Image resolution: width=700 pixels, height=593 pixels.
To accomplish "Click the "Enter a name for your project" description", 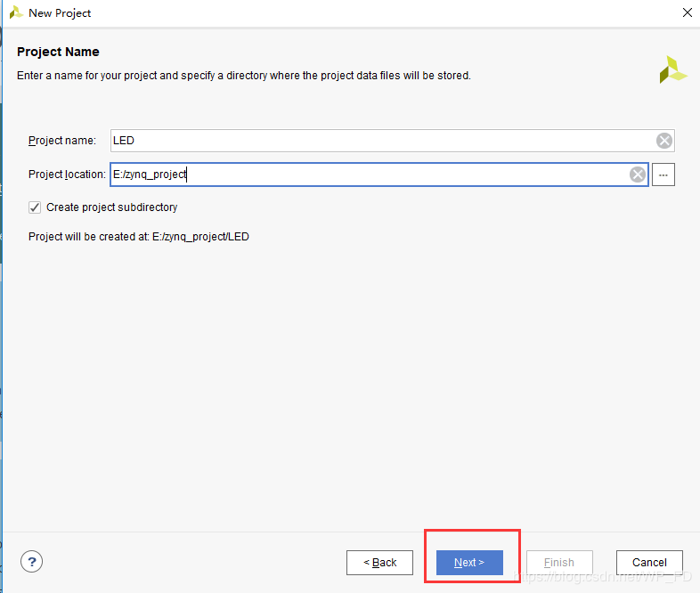I will (x=243, y=76).
